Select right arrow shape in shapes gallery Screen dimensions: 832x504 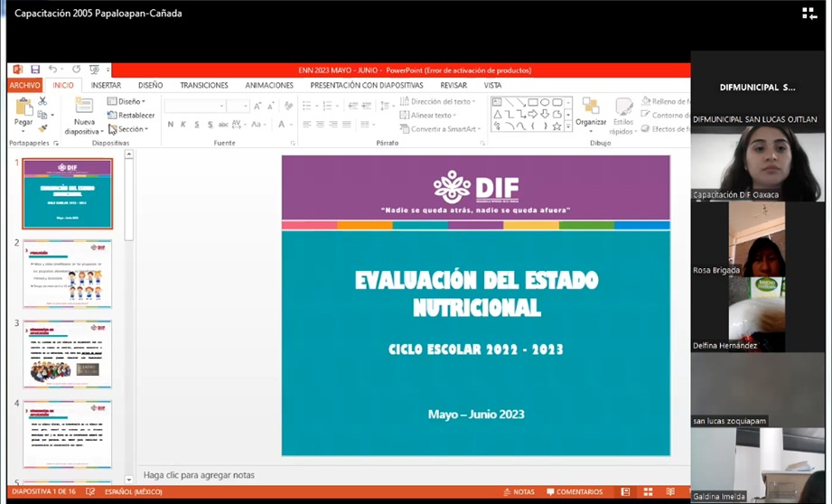tap(533, 114)
